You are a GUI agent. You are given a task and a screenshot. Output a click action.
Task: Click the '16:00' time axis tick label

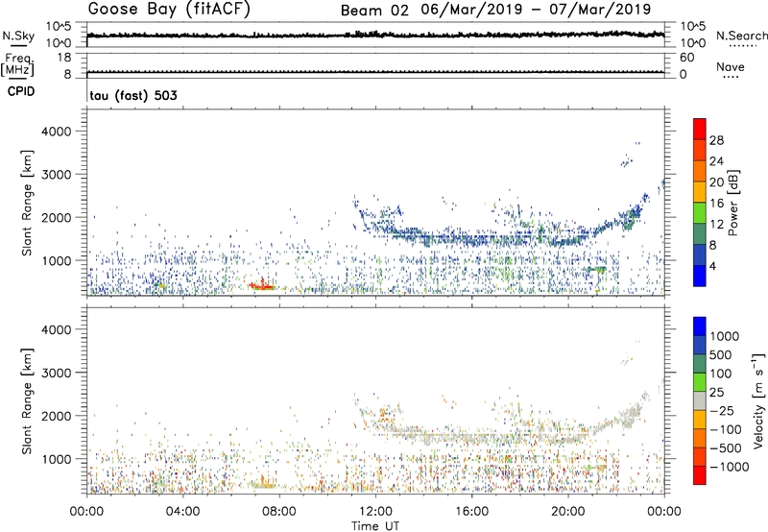(472, 512)
